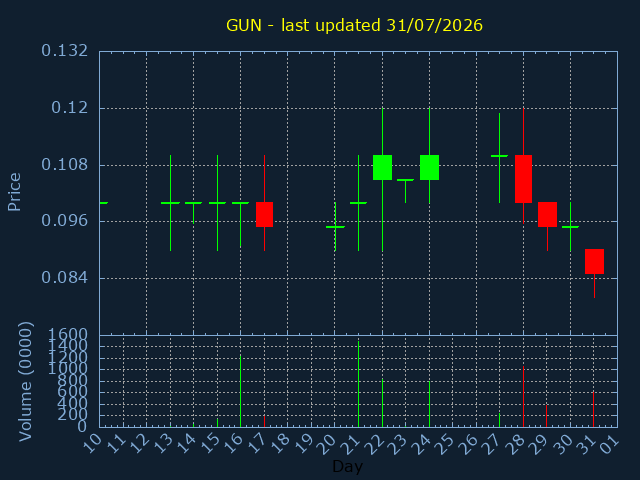Click the chart title GUN last updated

coord(354,25)
